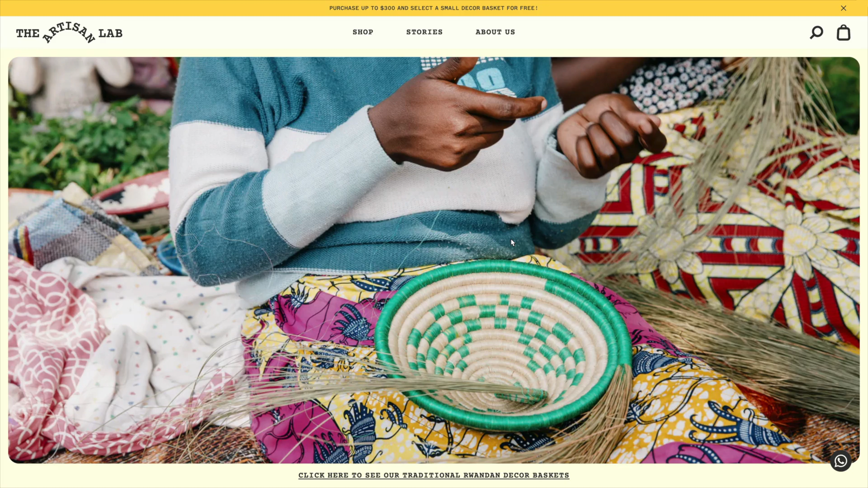Navigate to ABOUT US

coord(495,32)
